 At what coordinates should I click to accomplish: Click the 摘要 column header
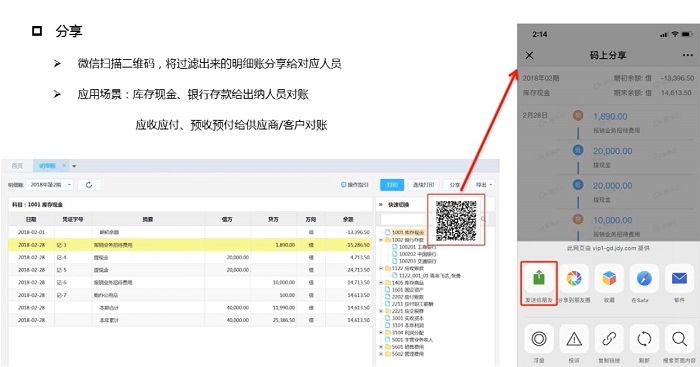pyautogui.click(x=147, y=219)
